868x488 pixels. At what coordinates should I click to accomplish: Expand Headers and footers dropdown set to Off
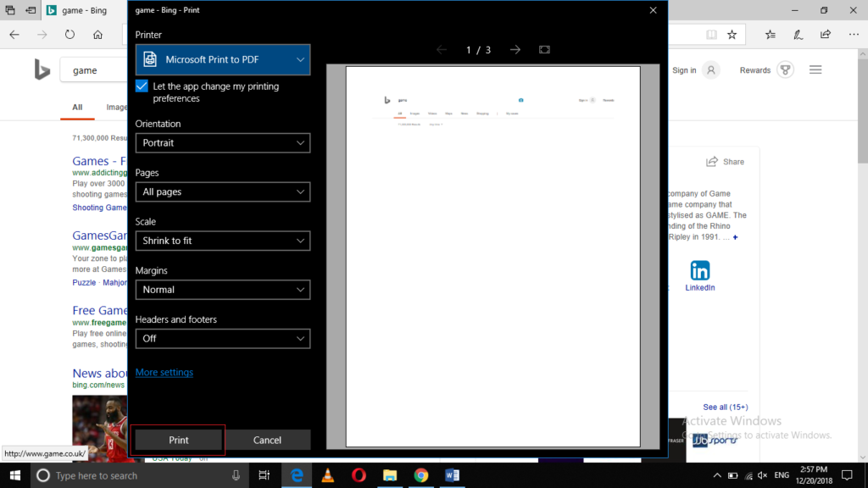223,339
